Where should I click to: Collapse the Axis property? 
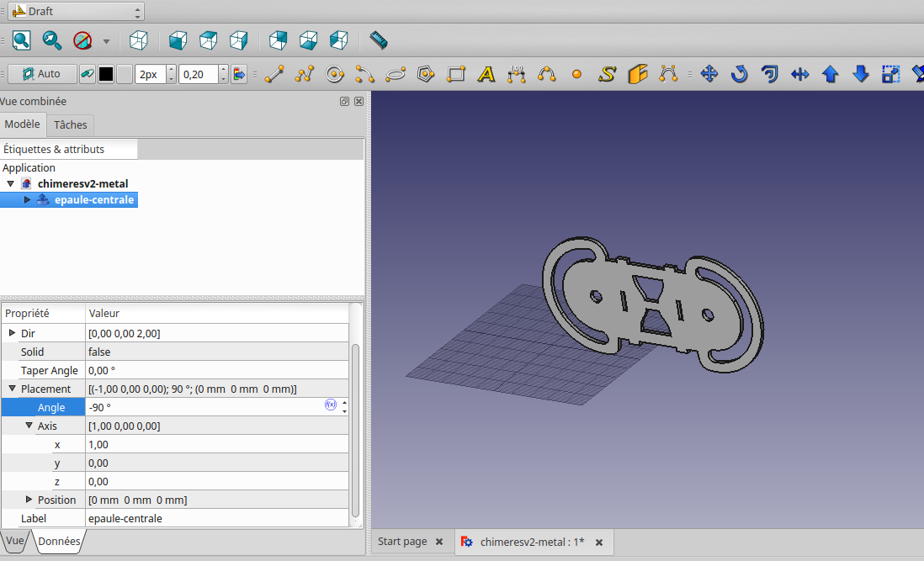click(x=29, y=425)
